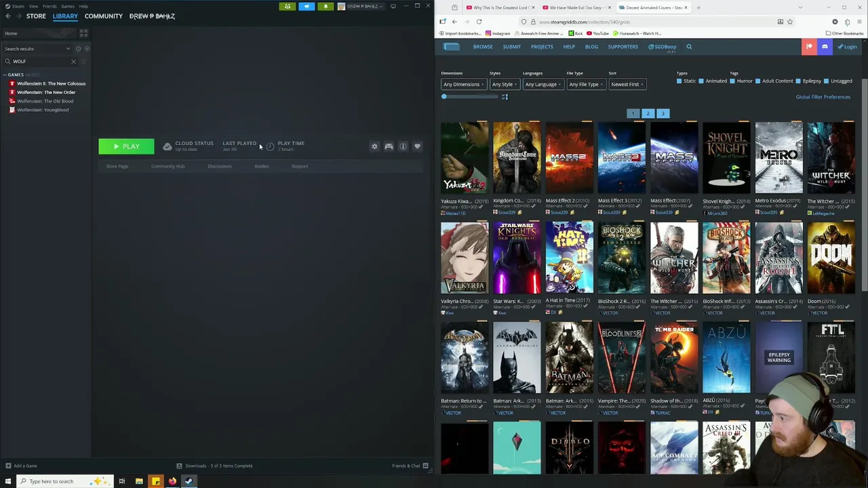
Task: Open the Any Language dropdown
Action: pos(542,85)
